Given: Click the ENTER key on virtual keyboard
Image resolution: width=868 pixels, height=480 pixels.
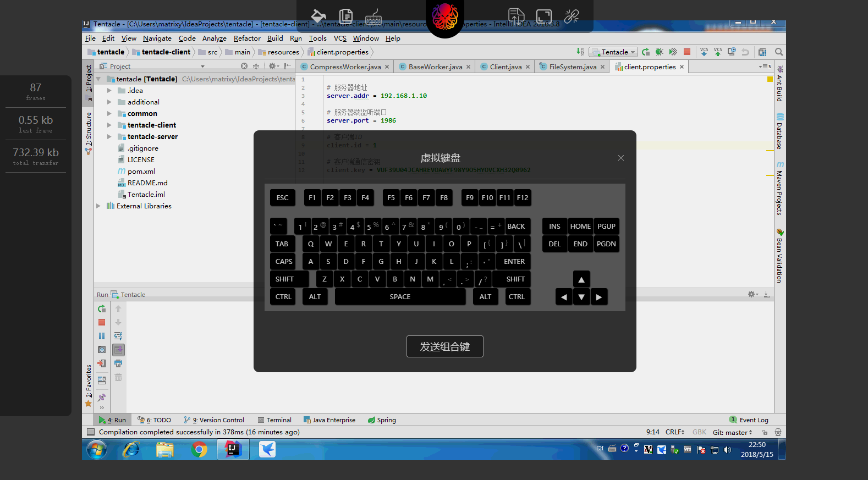Looking at the screenshot, I should click(514, 262).
